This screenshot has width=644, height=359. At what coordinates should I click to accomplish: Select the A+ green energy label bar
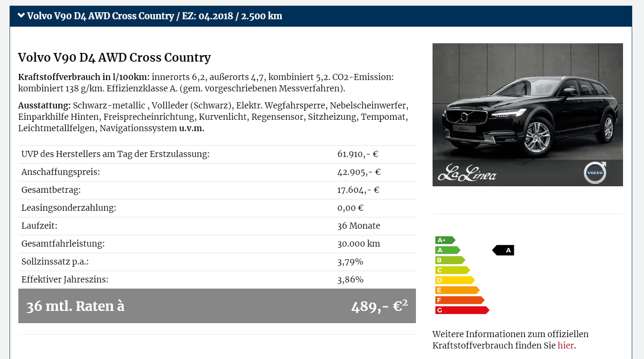[x=445, y=240]
